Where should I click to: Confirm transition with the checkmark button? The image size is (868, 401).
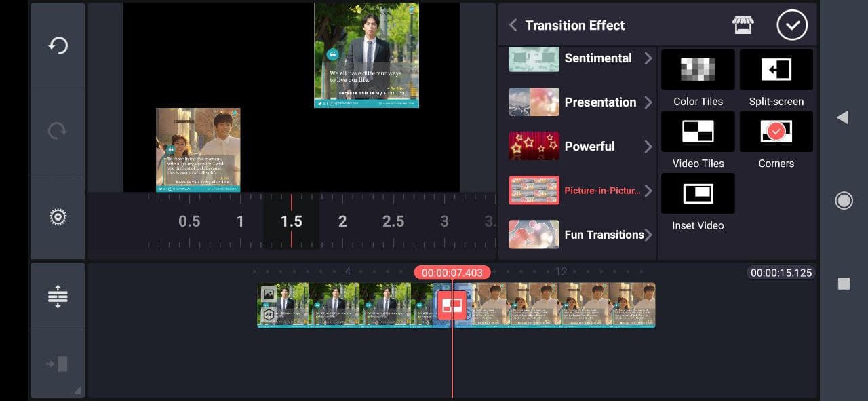pyautogui.click(x=792, y=26)
